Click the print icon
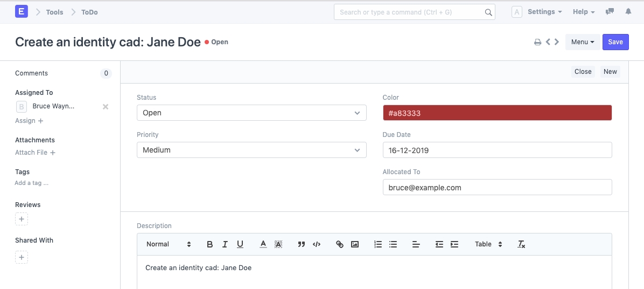 pos(537,42)
